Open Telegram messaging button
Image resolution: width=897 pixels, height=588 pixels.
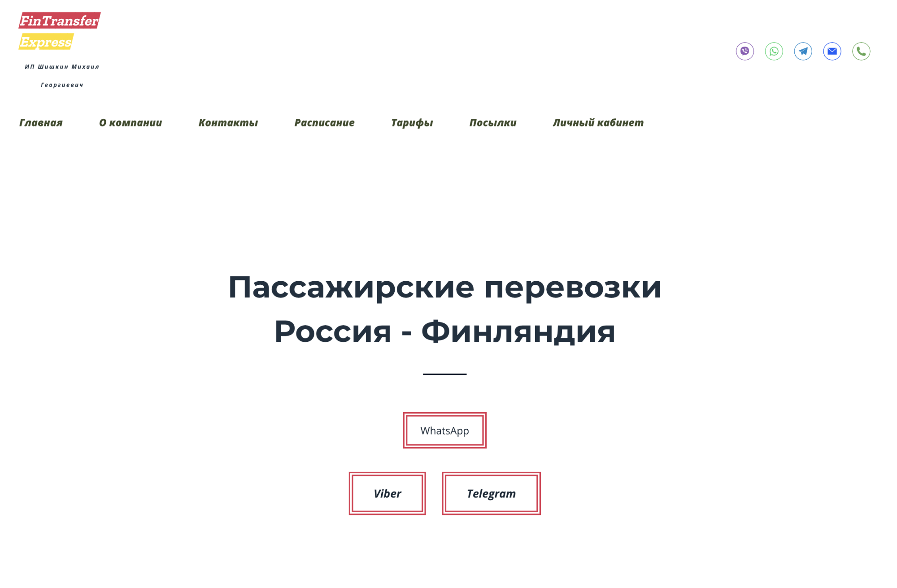(x=490, y=493)
